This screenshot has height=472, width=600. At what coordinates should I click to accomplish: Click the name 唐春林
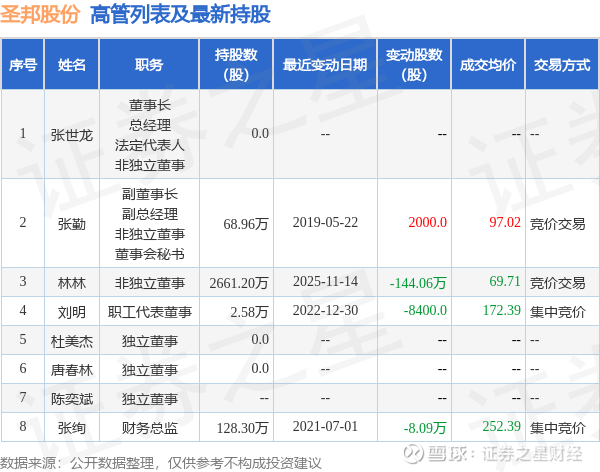click(x=72, y=370)
